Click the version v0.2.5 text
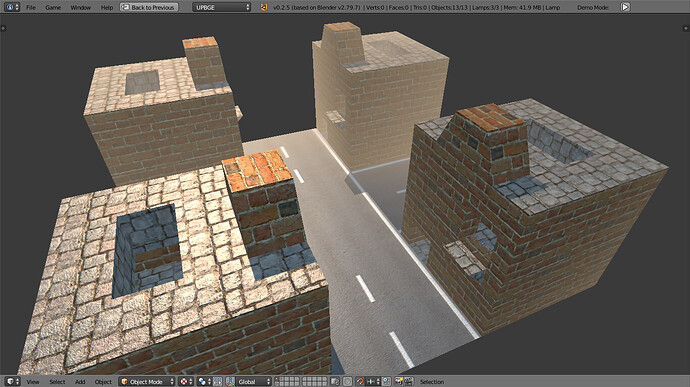 (x=282, y=7)
